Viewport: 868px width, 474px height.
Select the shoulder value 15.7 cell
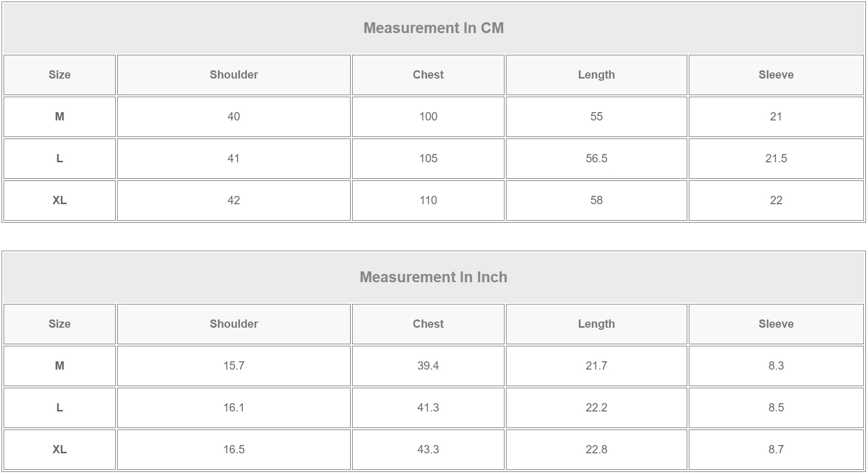(233, 366)
